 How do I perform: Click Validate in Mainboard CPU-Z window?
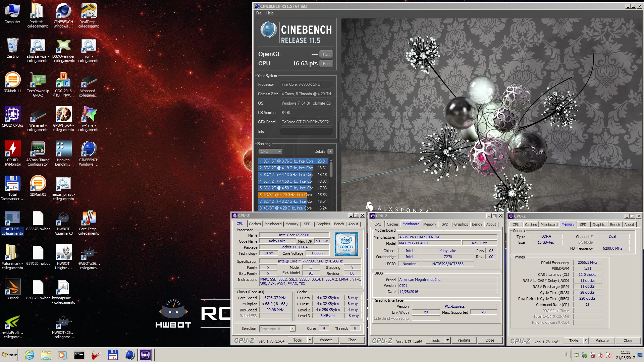coord(464,340)
